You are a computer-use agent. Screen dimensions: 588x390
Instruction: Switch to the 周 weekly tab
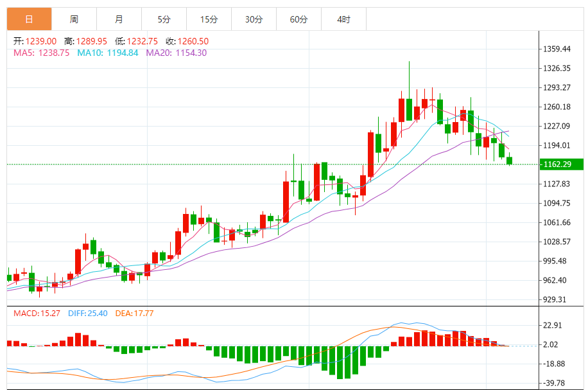[74, 19]
